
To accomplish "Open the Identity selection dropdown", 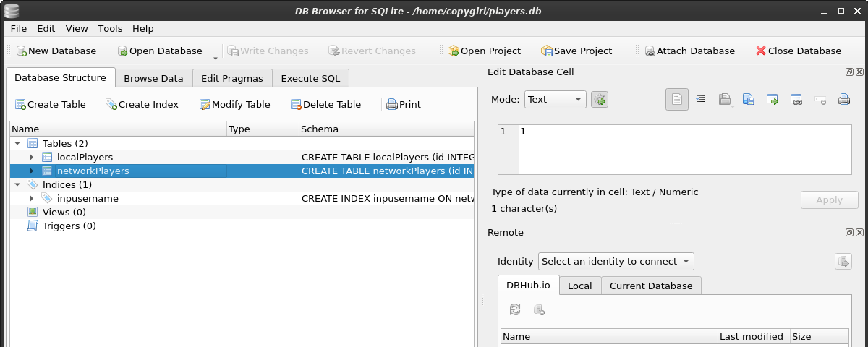I will point(616,262).
